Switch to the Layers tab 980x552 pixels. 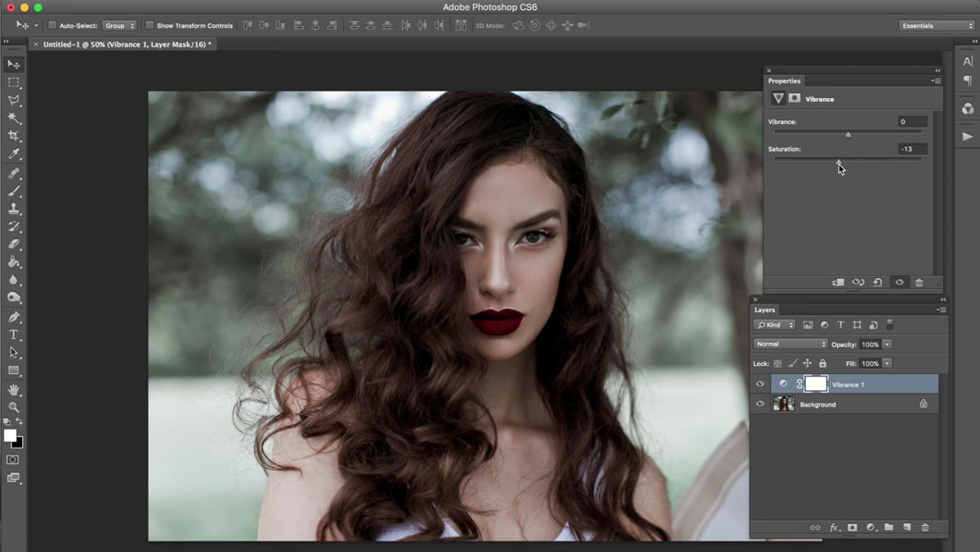coord(765,310)
